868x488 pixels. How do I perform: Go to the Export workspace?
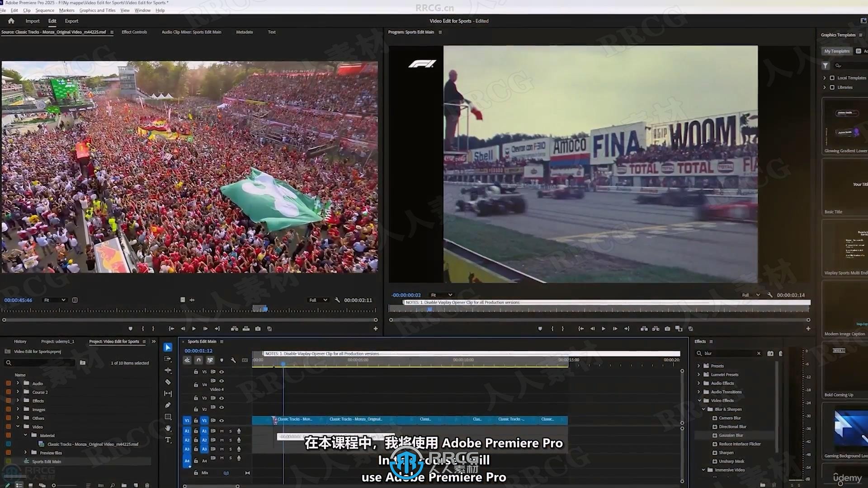pos(71,21)
